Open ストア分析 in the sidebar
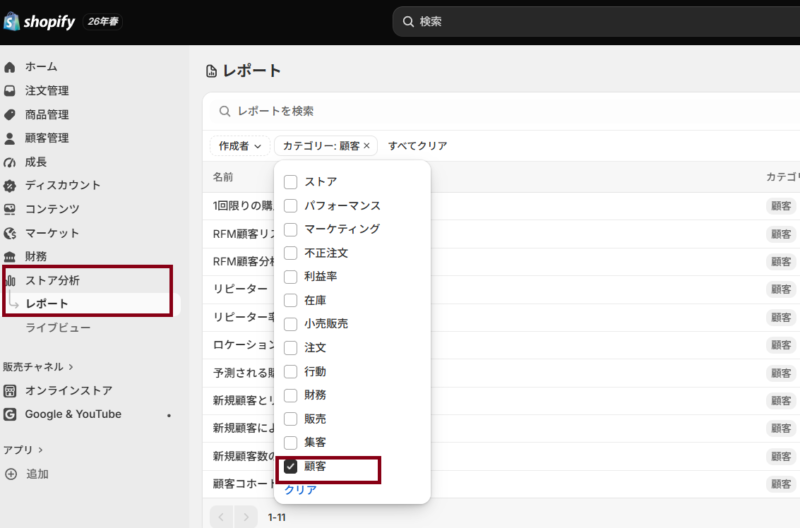800x528 pixels. click(53, 280)
